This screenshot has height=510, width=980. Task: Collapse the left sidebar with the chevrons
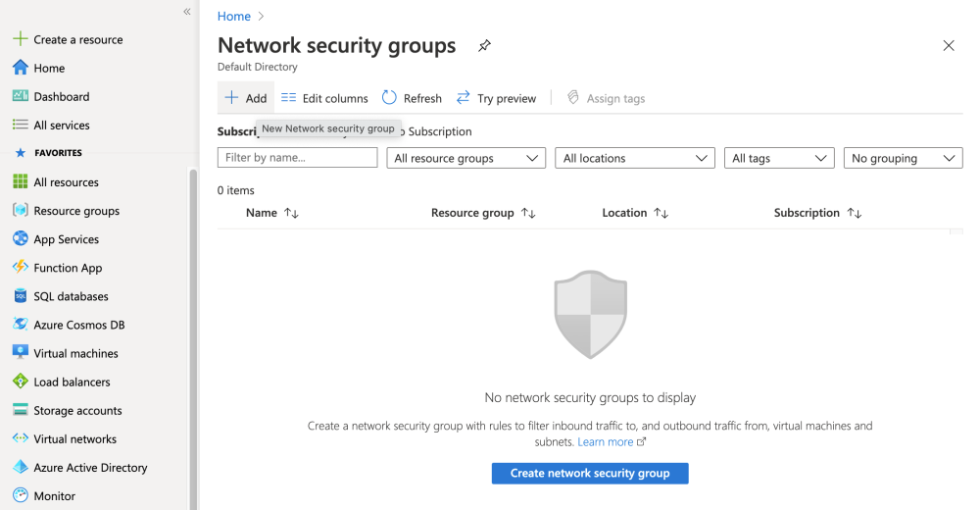click(x=187, y=12)
